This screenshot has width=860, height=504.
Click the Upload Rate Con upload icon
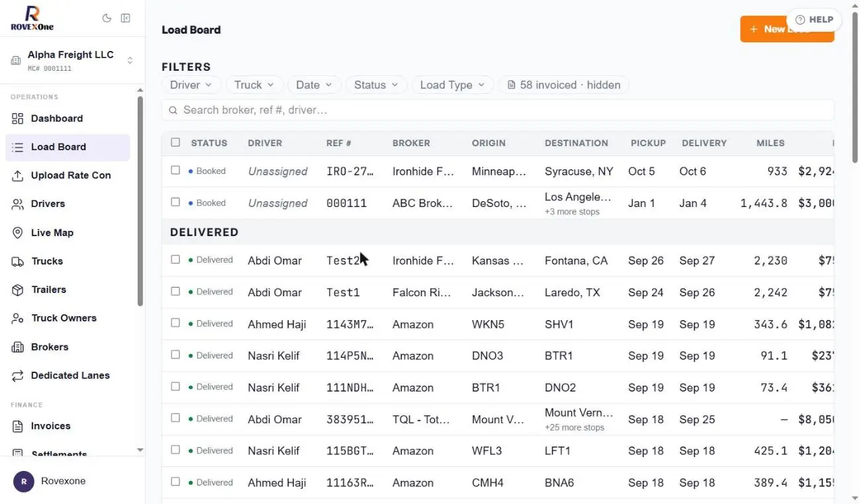coord(18,175)
